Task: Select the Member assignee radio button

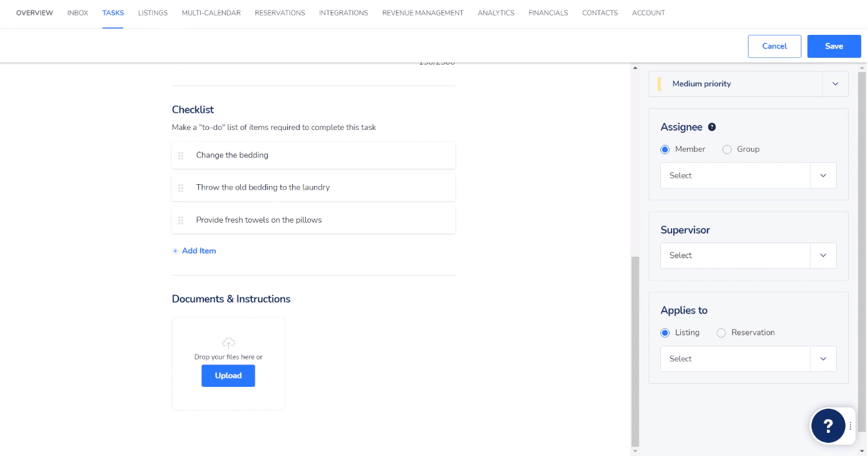Action: (x=665, y=149)
